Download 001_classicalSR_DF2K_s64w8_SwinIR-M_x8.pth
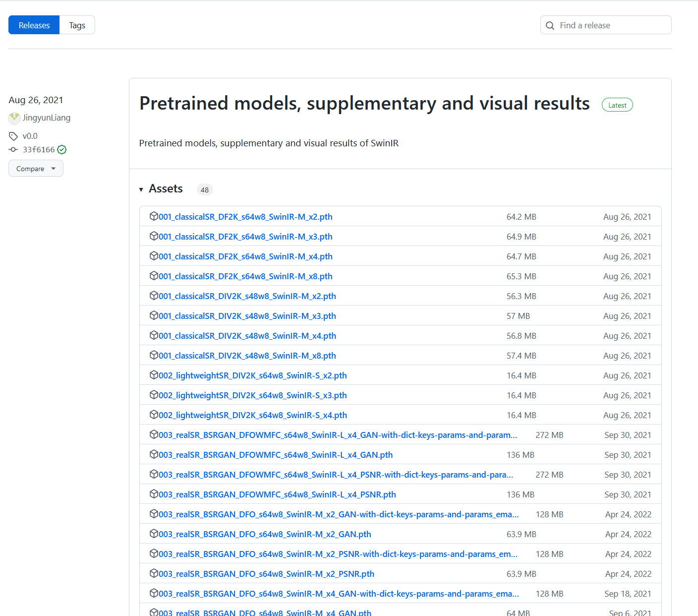The width and height of the screenshot is (698, 616). (x=245, y=276)
